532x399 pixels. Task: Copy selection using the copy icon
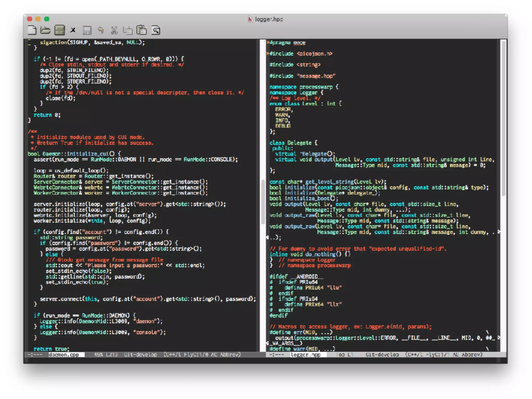(x=128, y=30)
